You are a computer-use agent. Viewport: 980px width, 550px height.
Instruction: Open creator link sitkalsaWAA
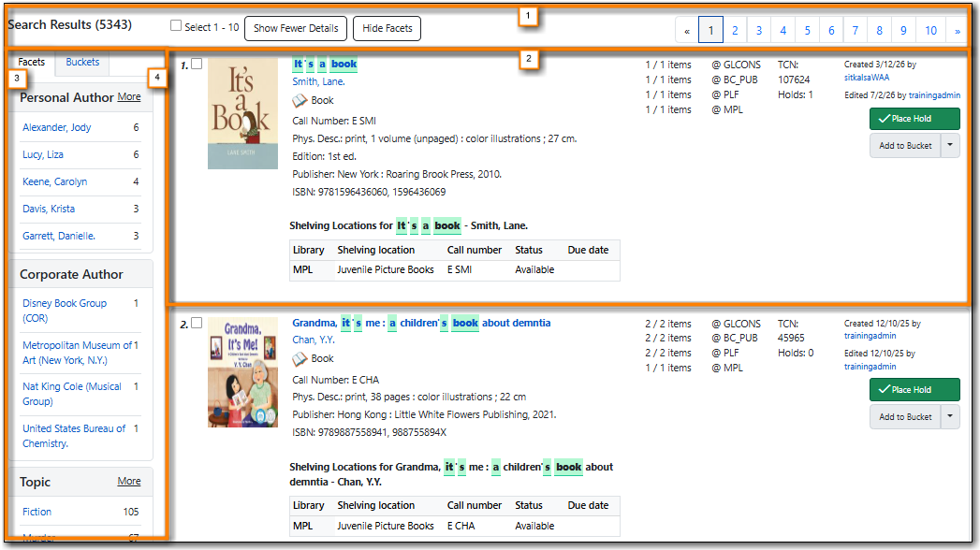(x=866, y=78)
